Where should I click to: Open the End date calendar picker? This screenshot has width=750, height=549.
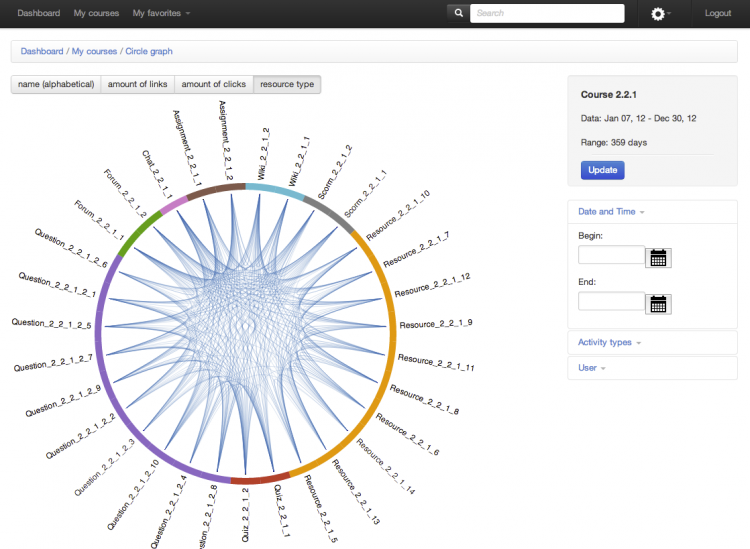click(x=658, y=303)
